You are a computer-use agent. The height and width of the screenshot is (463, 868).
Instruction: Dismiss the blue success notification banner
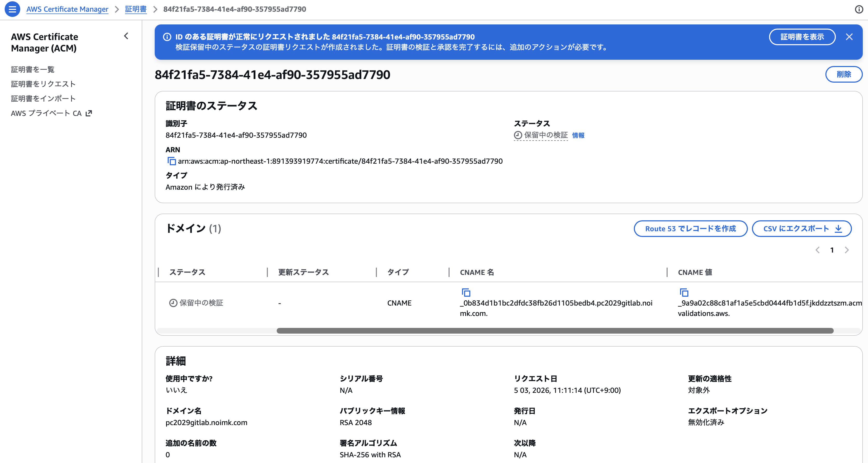[x=849, y=37]
